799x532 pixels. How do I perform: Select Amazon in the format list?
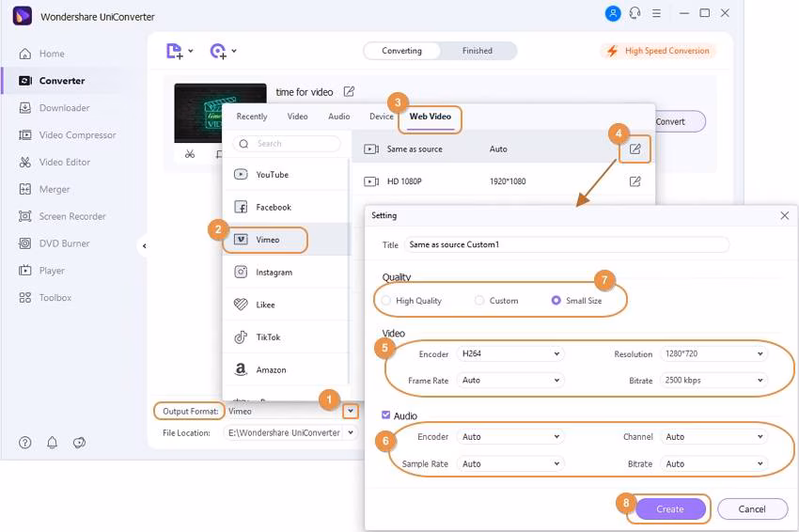pyautogui.click(x=286, y=369)
